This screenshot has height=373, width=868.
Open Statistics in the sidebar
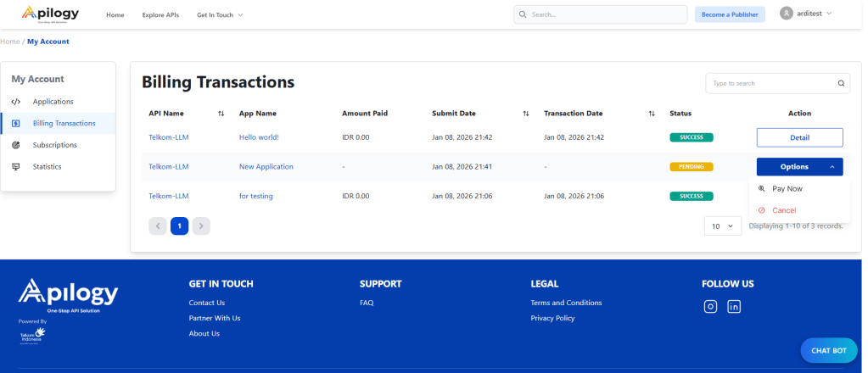point(47,167)
